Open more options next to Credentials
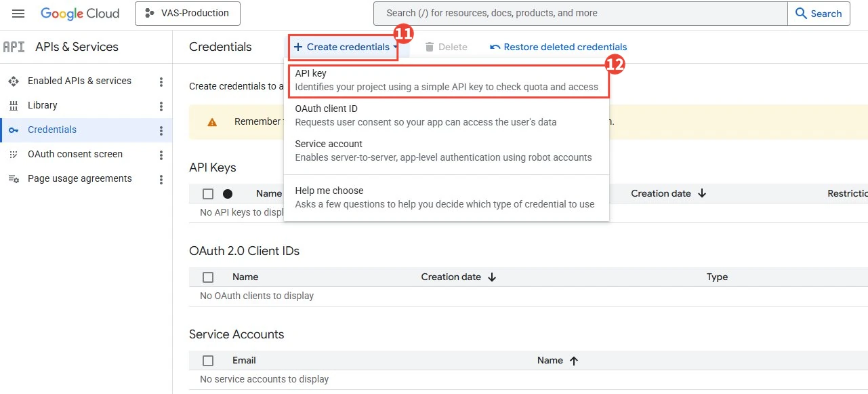The width and height of the screenshot is (868, 394). click(161, 131)
